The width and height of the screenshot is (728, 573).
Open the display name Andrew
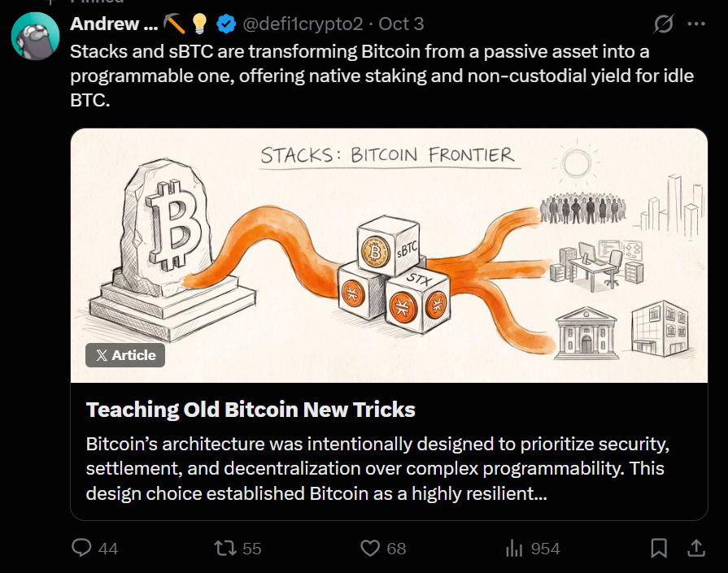[x=114, y=24]
